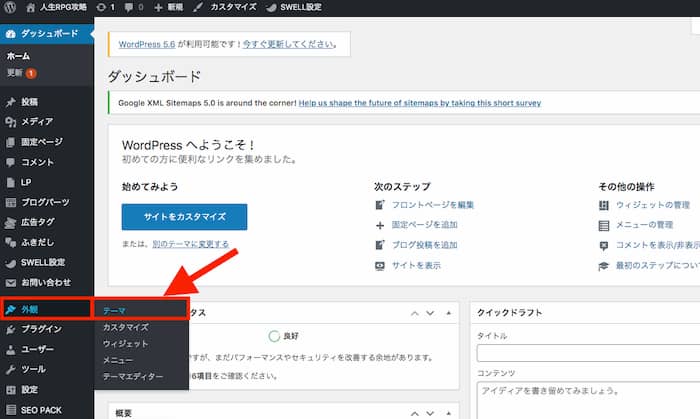Image resolution: width=700 pixels, height=419 pixels.
Task: Open the ウィジェットの管理 link
Action: [x=653, y=205]
